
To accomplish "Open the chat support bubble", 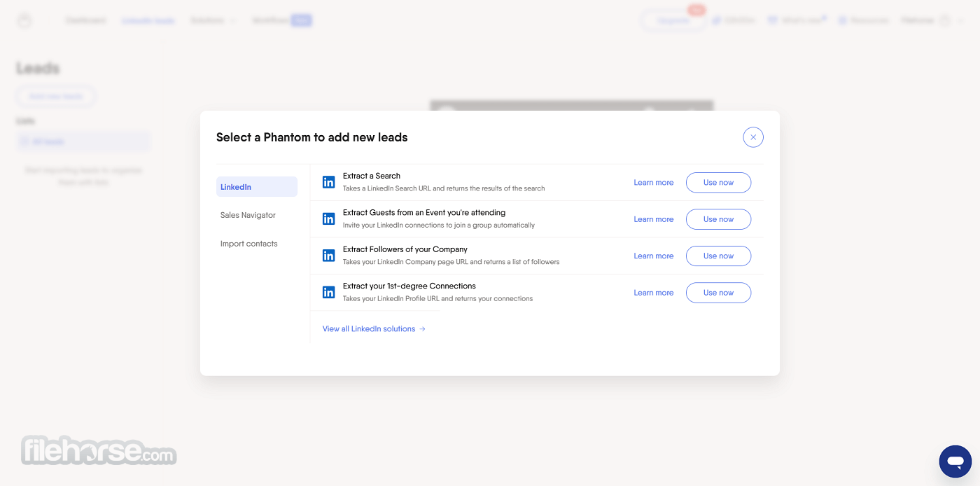I will pyautogui.click(x=955, y=461).
